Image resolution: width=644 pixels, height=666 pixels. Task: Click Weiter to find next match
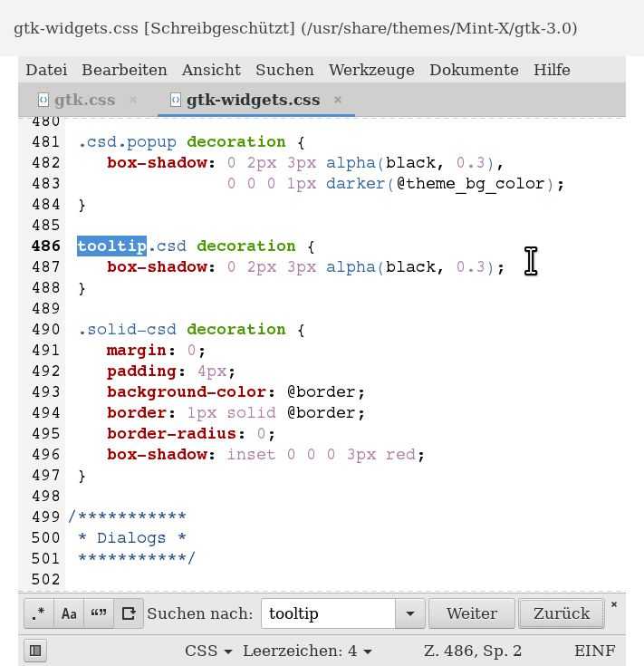pyautogui.click(x=471, y=613)
